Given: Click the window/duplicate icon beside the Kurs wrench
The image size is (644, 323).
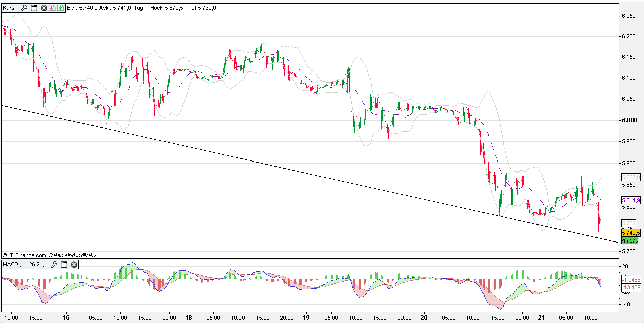Looking at the screenshot, I should [34, 8].
